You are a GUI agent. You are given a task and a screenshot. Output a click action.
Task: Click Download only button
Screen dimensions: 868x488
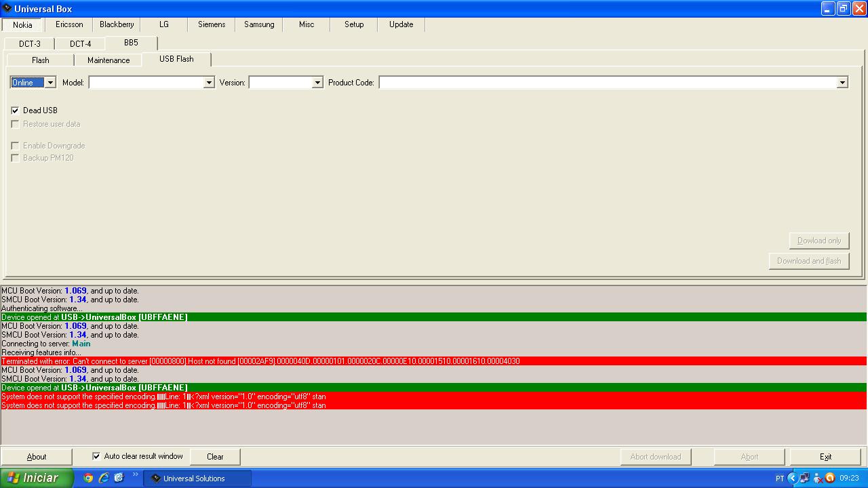click(819, 241)
